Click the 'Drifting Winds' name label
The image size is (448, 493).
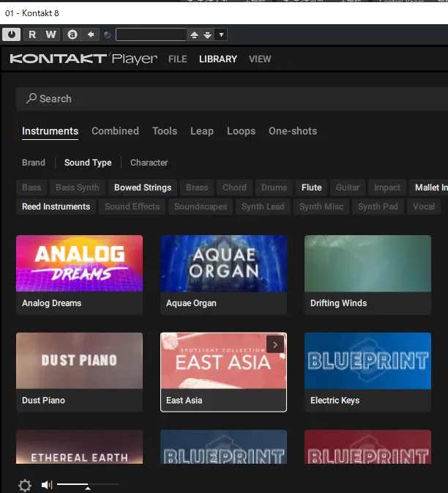pos(338,303)
